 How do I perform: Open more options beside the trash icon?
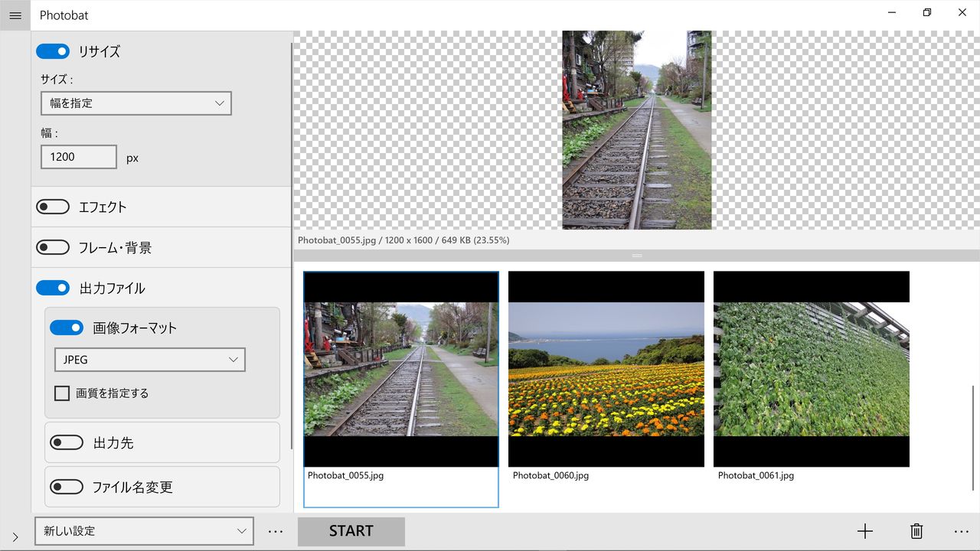click(x=962, y=531)
